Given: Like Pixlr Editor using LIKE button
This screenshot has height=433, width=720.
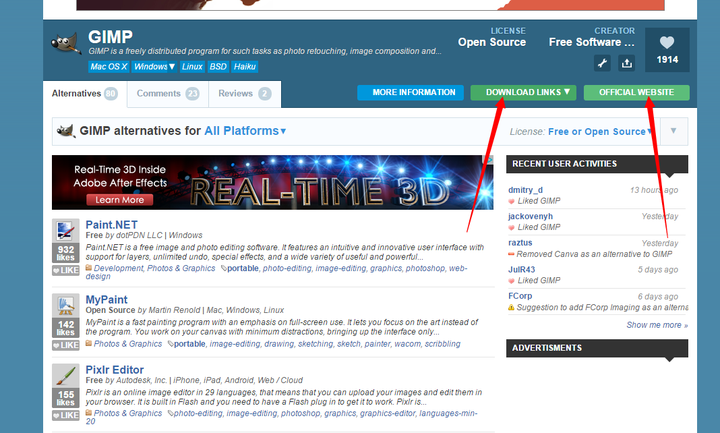Looking at the screenshot, I should [x=65, y=416].
